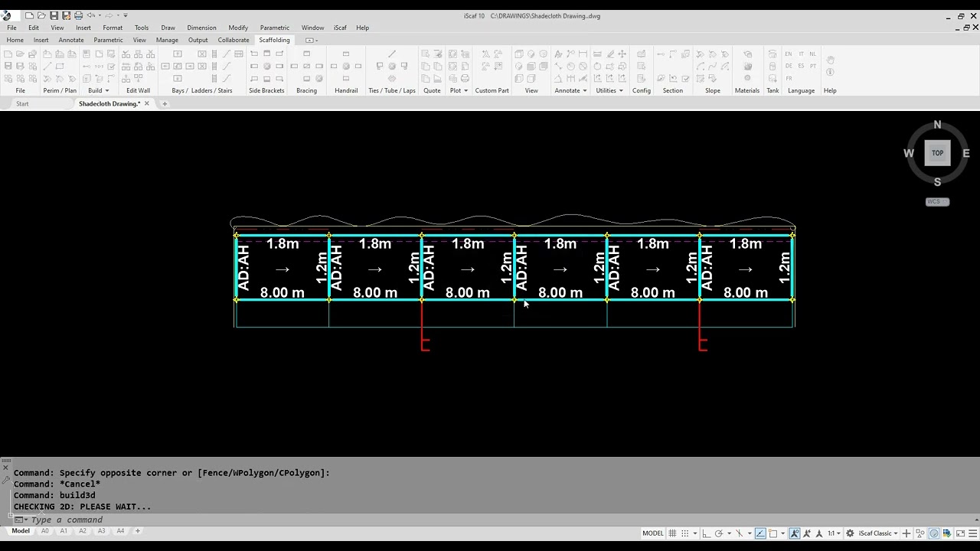Close the Shadecloth Drawing tab

point(147,103)
